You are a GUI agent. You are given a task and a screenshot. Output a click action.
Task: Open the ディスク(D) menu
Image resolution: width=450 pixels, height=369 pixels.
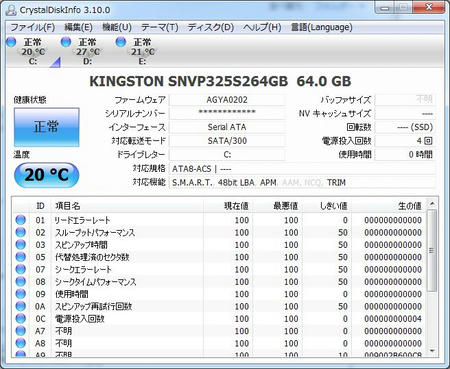(x=211, y=27)
